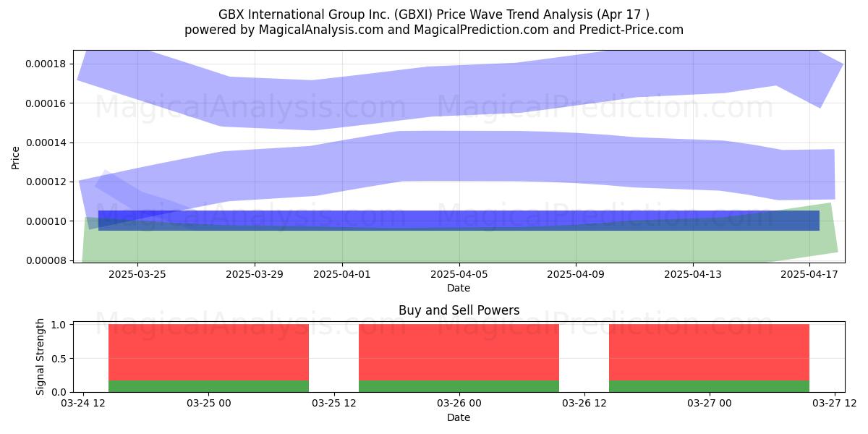Click the 2025-04-09 date tick label
868x434 pixels.
point(576,274)
